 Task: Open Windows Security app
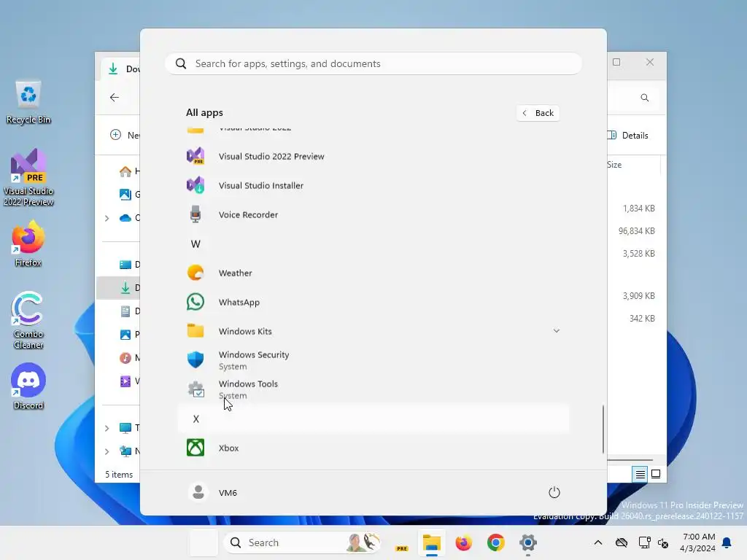tap(373, 360)
